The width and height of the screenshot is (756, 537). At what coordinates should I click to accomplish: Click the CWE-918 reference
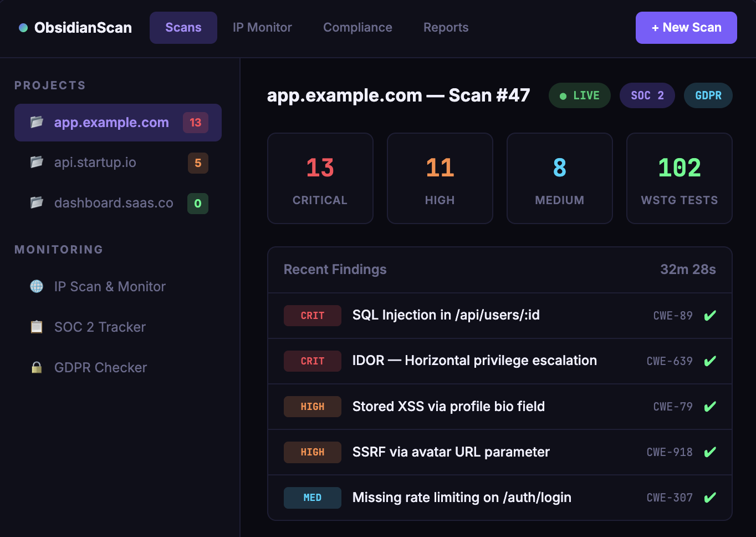(x=670, y=452)
